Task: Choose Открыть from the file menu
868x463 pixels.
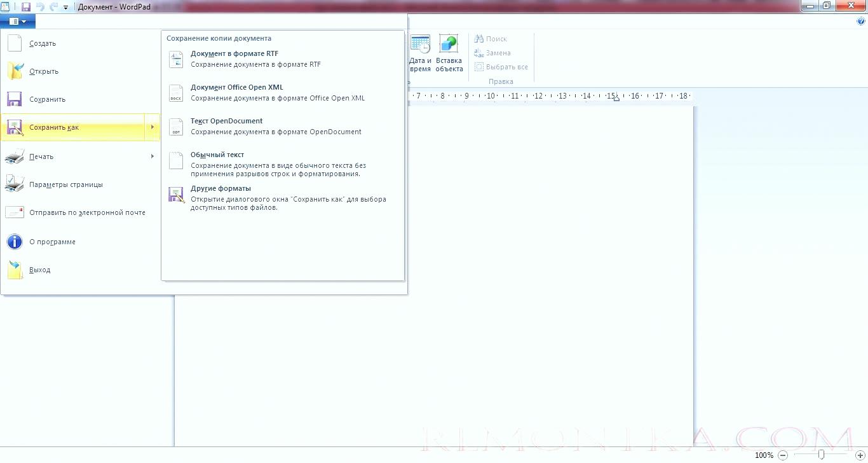Action: (x=80, y=71)
